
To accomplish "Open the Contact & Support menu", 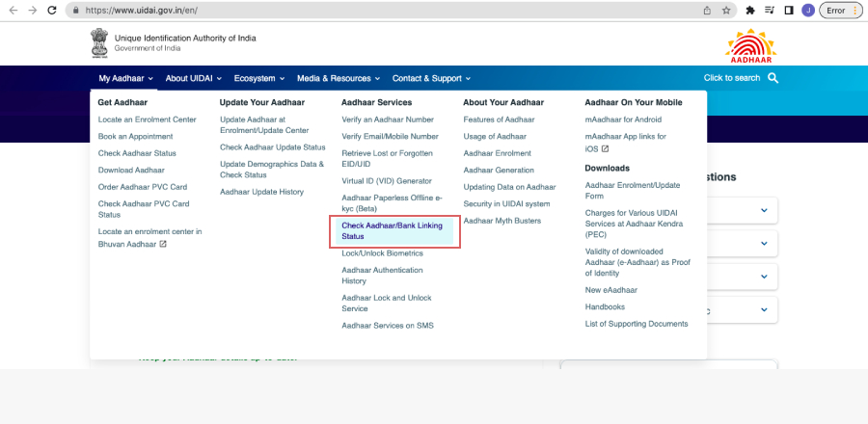I will point(431,78).
